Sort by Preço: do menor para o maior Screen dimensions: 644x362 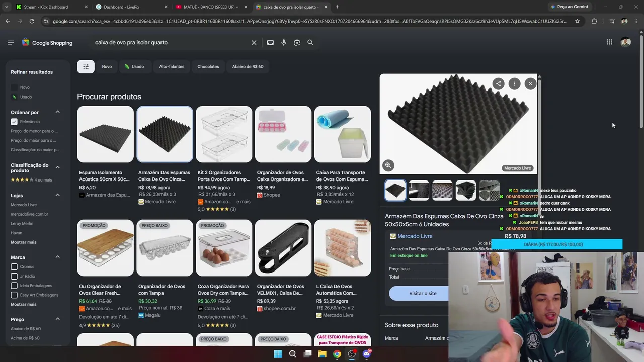click(34, 131)
